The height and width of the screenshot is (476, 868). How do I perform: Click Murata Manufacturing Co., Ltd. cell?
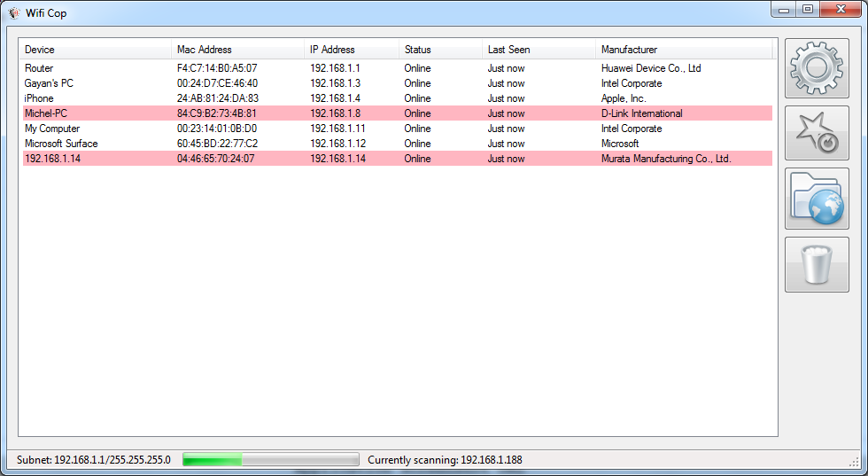(666, 159)
